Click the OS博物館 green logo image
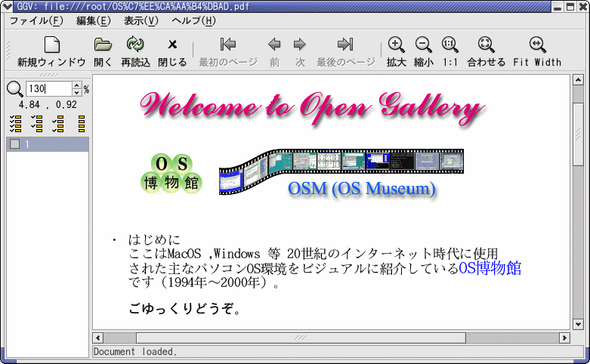This screenshot has width=590, height=364. click(171, 174)
